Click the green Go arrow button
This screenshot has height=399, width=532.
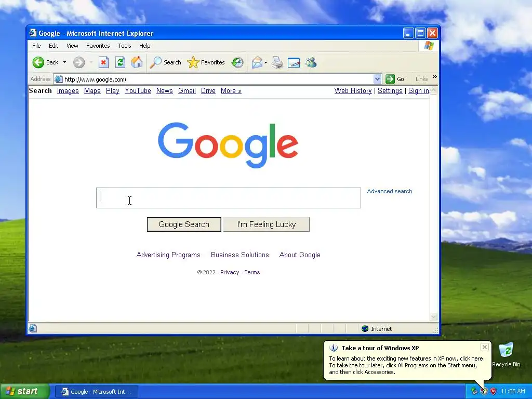click(x=390, y=79)
